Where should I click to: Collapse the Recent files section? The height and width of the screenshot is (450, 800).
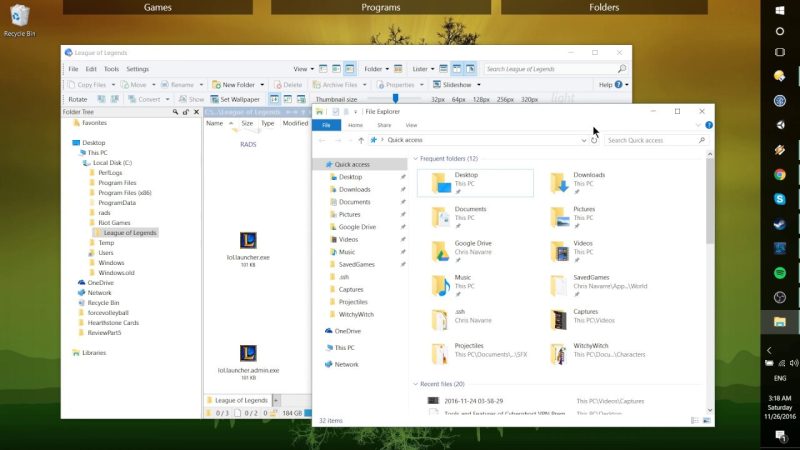[x=415, y=384]
